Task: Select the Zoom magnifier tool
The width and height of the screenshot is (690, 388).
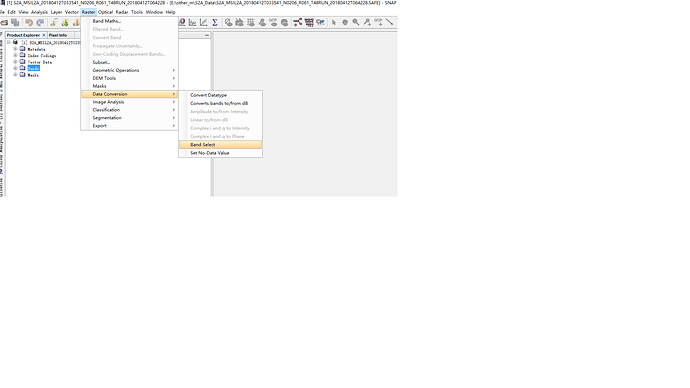Action: click(x=356, y=22)
